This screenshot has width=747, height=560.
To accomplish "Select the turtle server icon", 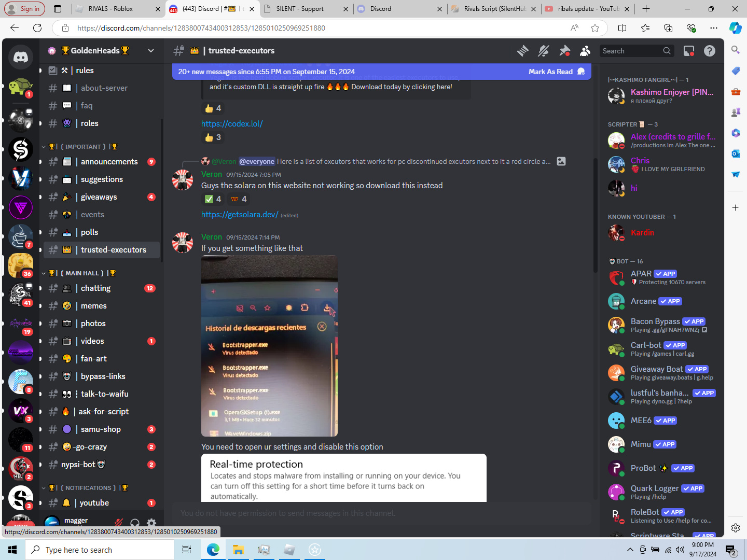I will 21,88.
